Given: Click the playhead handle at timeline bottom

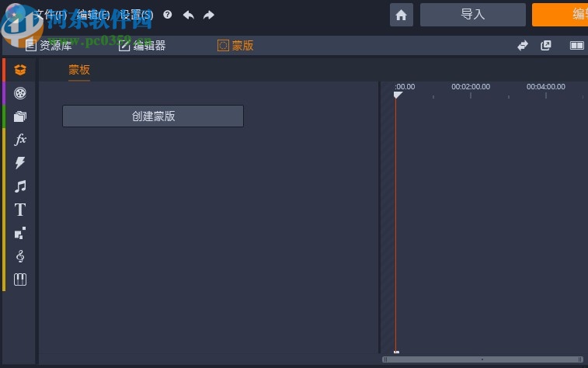Looking at the screenshot, I should tap(396, 352).
